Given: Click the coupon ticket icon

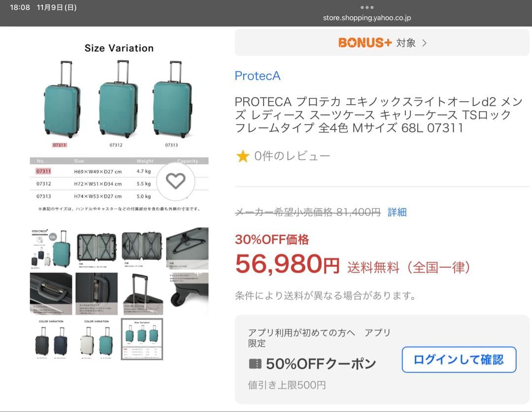Looking at the screenshot, I should (255, 364).
